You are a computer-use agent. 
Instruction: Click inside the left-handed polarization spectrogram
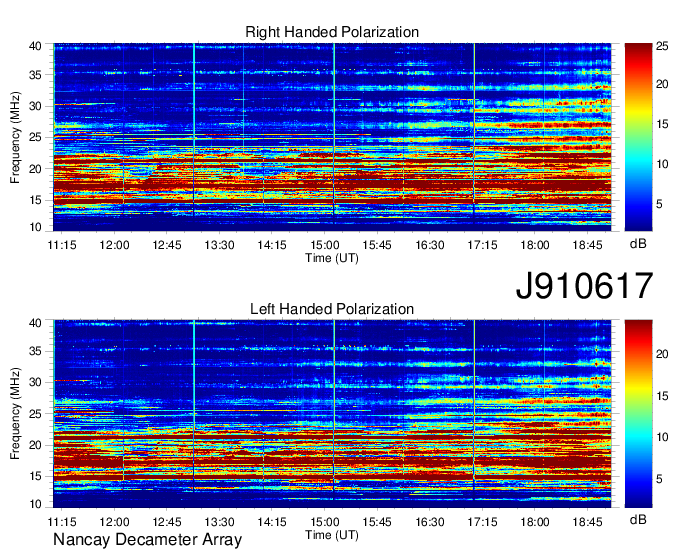(332, 414)
